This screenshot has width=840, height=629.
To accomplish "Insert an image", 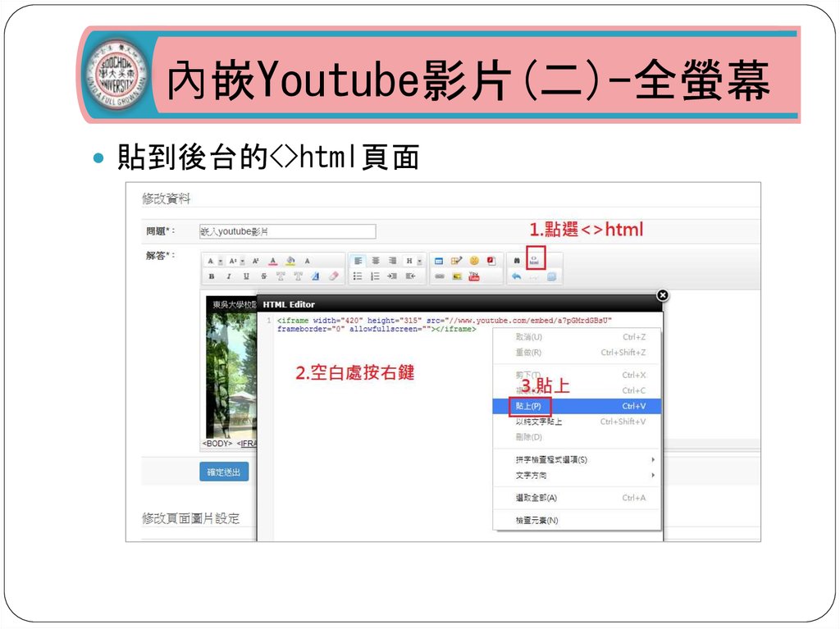I will coord(457,276).
